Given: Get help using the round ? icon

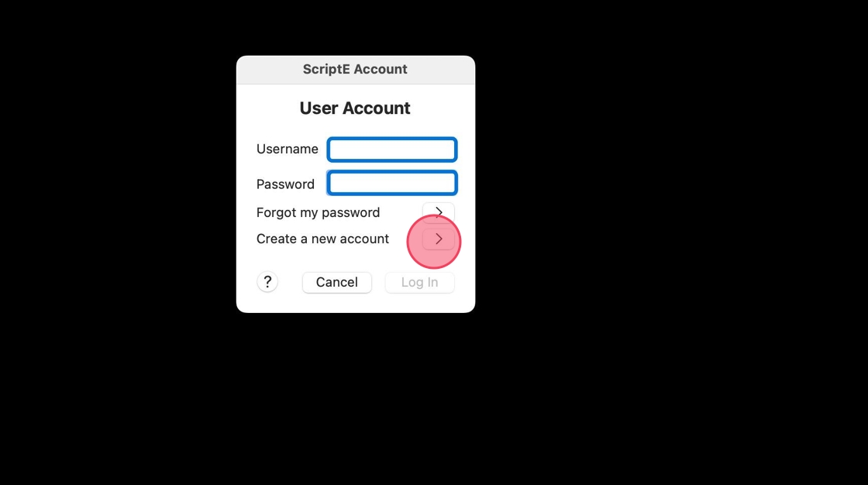Looking at the screenshot, I should point(267,282).
